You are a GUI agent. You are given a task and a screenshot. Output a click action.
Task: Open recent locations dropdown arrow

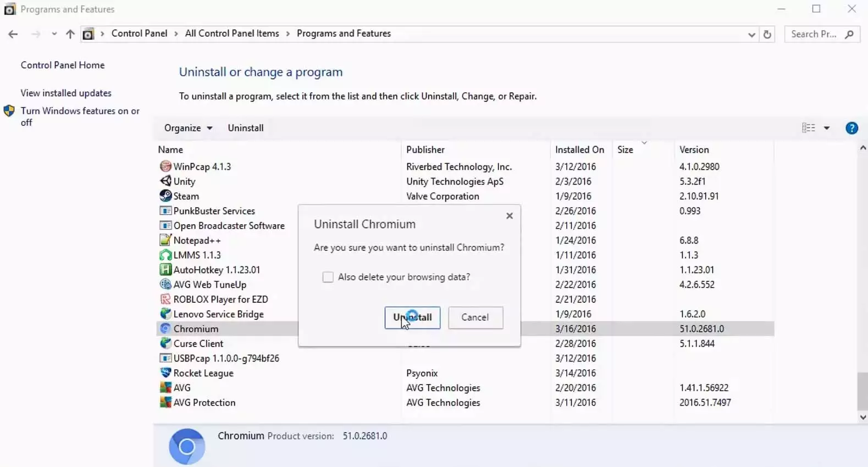point(54,34)
